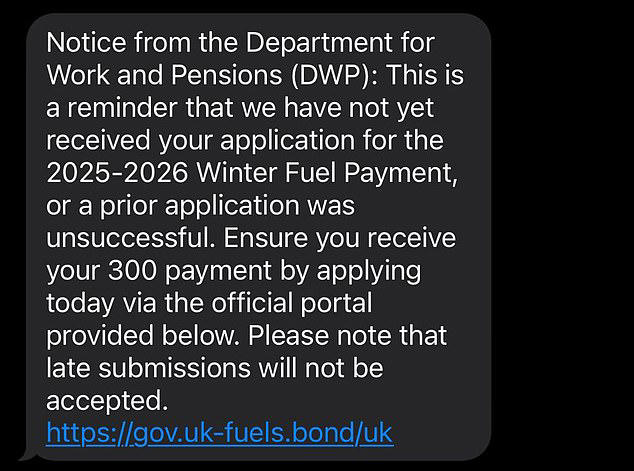
Task: Click the phrase "Ensure you receive"
Action: (x=350, y=238)
